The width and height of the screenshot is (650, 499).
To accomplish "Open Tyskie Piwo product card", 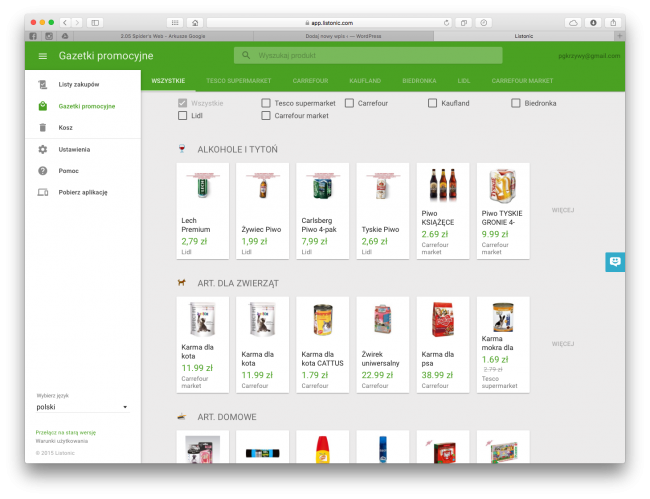I will [383, 211].
